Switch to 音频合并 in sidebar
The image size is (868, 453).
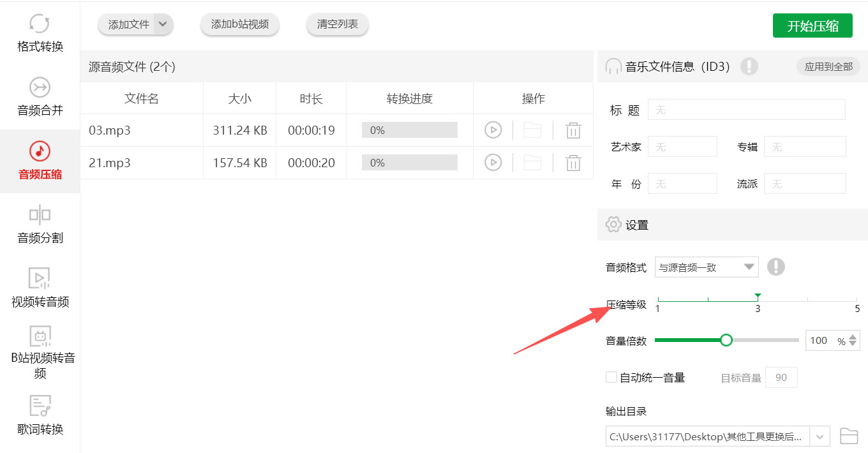pos(40,97)
